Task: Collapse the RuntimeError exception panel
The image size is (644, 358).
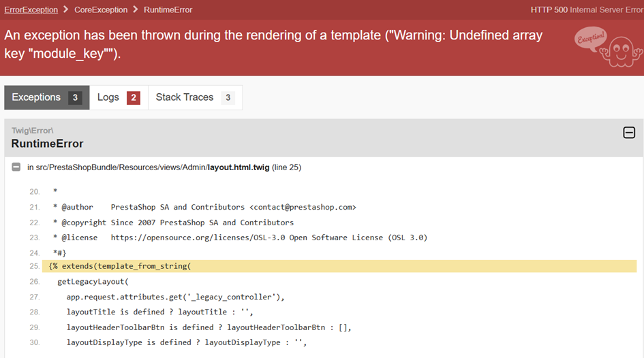Action: pyautogui.click(x=629, y=133)
